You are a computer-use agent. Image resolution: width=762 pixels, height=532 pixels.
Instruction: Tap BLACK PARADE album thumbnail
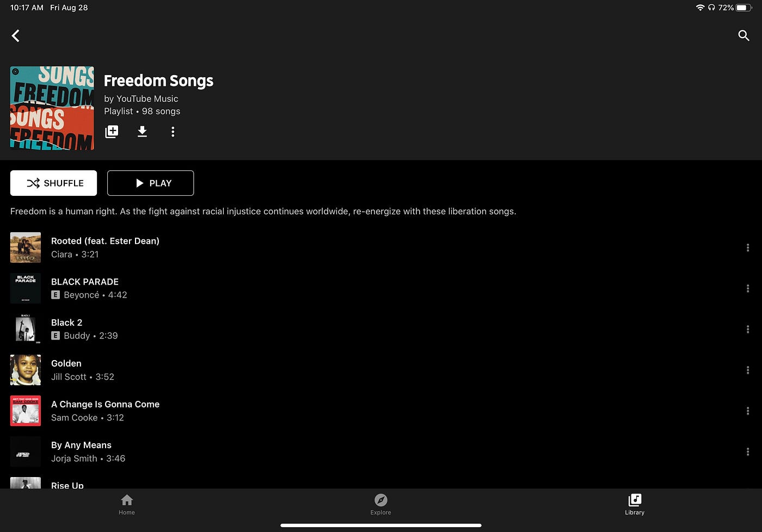(x=26, y=288)
